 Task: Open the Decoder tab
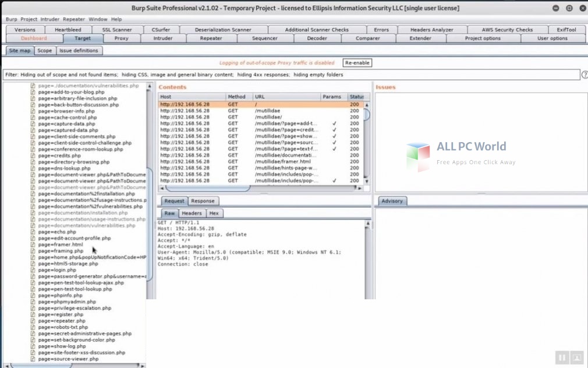coord(317,38)
